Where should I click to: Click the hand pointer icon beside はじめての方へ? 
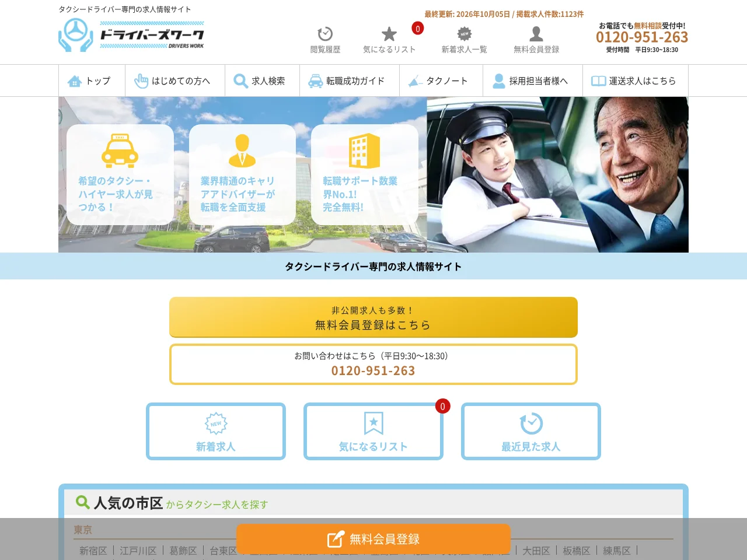pyautogui.click(x=141, y=81)
